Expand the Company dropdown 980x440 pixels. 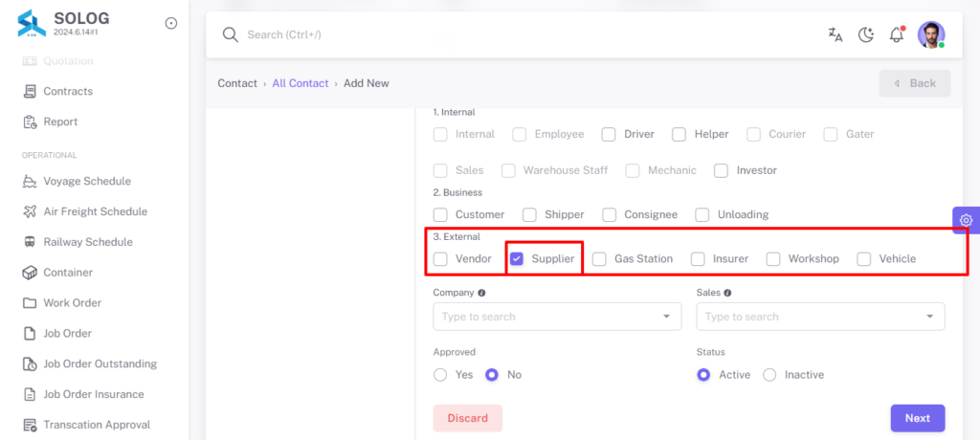point(557,317)
